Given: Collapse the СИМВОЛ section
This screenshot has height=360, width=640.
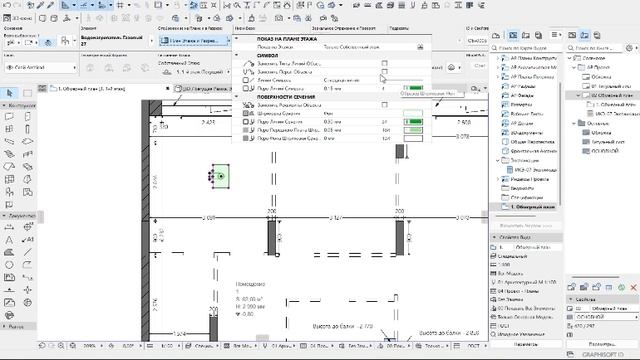Looking at the screenshot, I should [236, 55].
